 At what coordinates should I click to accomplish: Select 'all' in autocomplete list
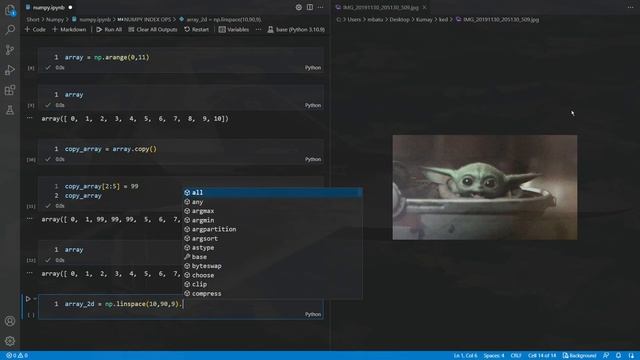click(272, 192)
